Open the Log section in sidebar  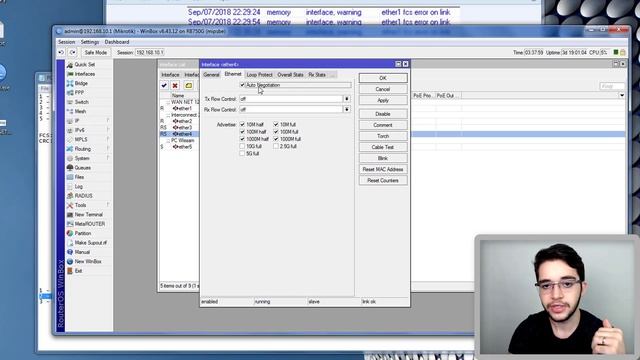click(78, 187)
